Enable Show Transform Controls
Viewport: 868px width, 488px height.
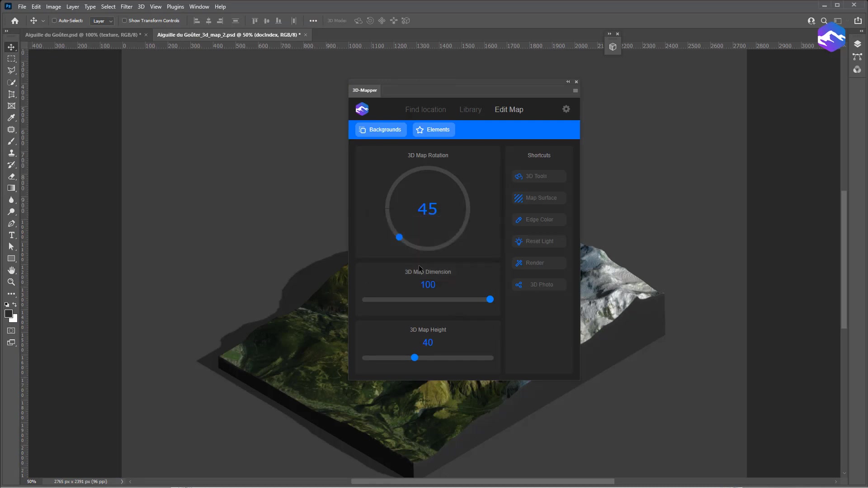[x=125, y=20]
